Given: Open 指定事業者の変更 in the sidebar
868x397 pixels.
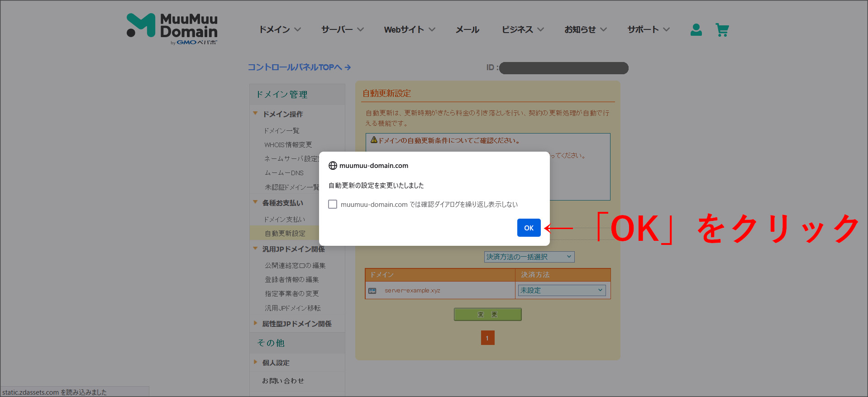Looking at the screenshot, I should tap(292, 293).
